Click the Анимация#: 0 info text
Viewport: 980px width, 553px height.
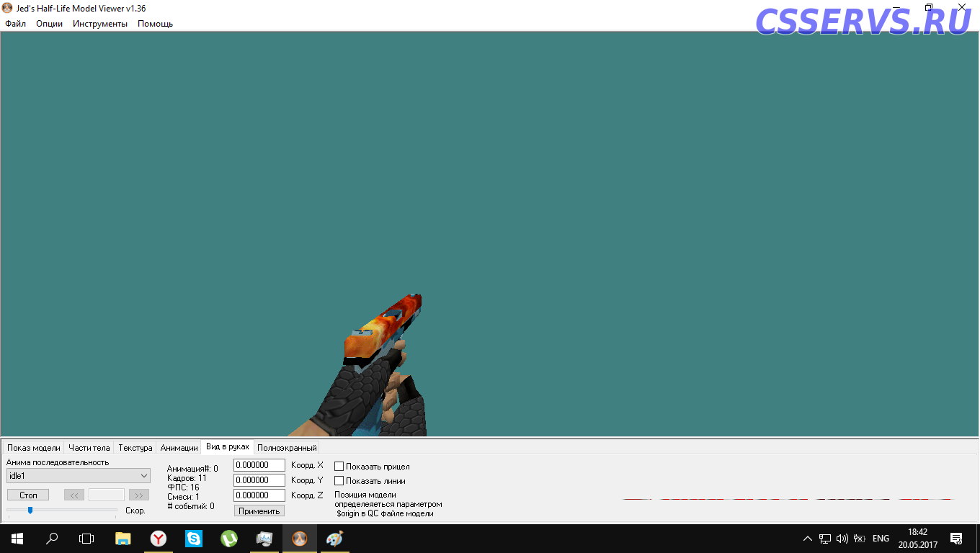[x=192, y=469]
